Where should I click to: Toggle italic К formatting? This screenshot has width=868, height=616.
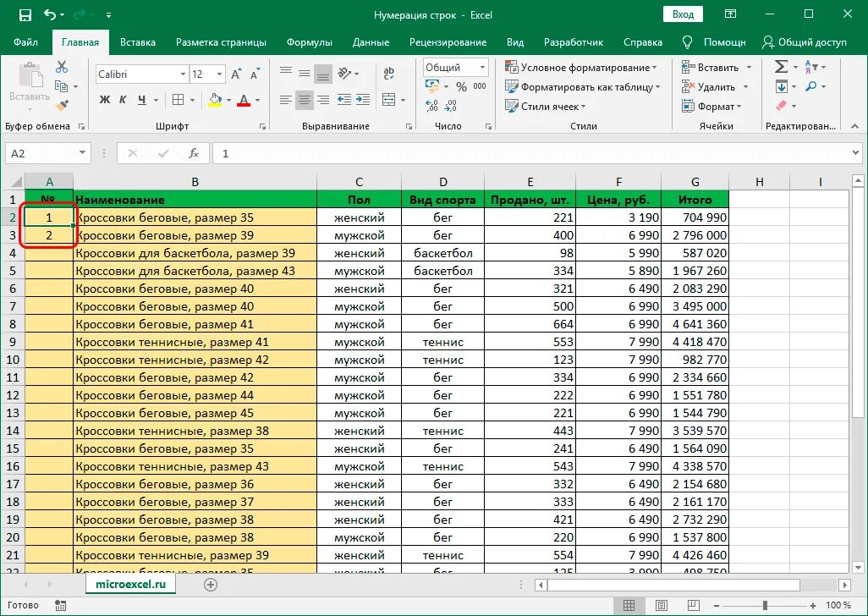(123, 100)
